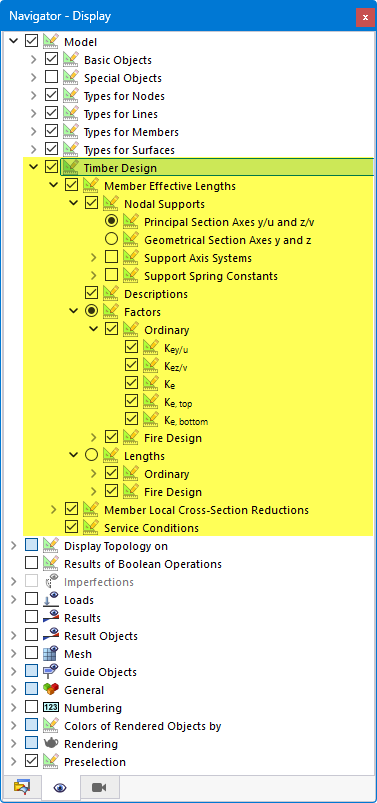Click the Rendering teapot icon
377x803 pixels.
51,744
